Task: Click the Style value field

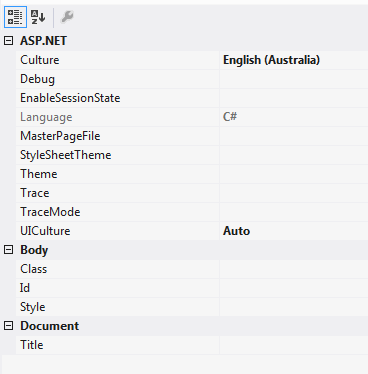Action: (x=294, y=307)
